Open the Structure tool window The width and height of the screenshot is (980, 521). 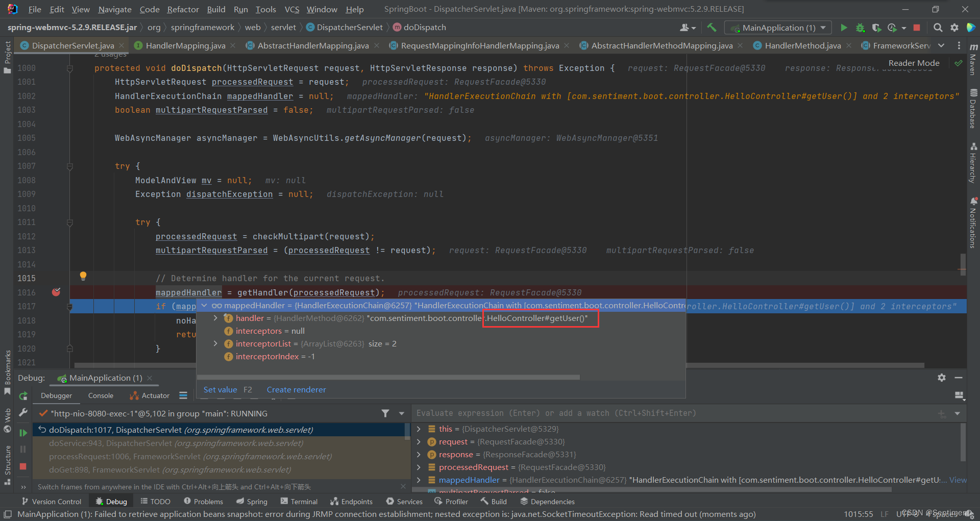(7, 465)
